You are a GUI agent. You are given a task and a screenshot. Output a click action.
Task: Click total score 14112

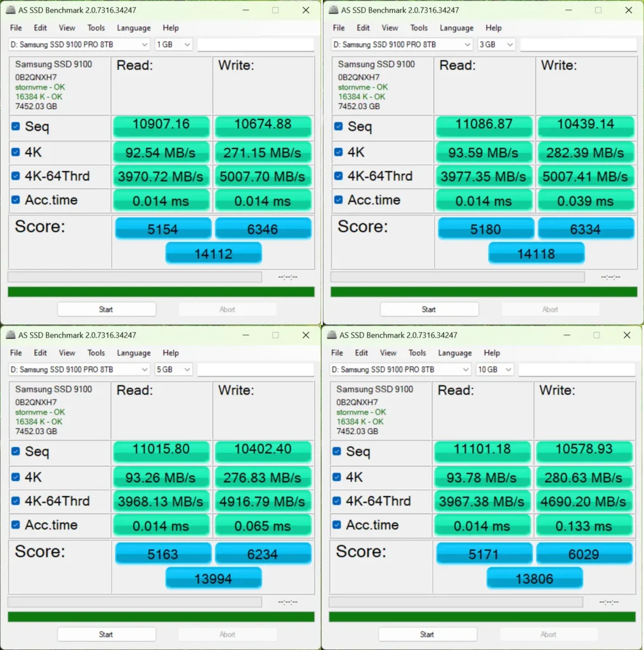[x=213, y=253]
